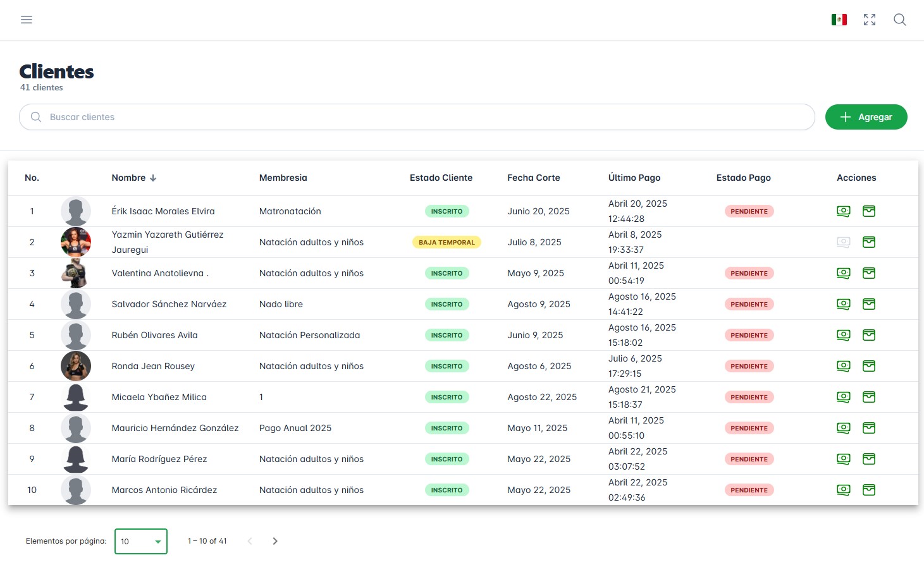Toggle fullscreen mode icon
924x567 pixels.
coord(870,20)
